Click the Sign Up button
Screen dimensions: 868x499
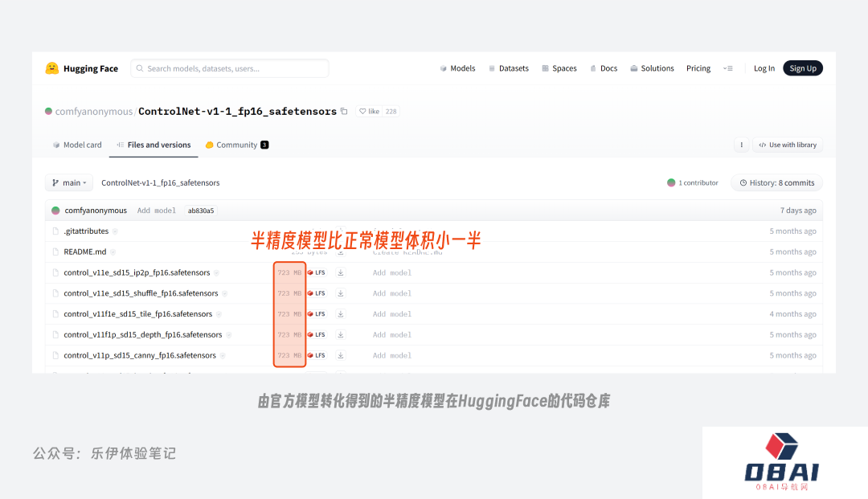[803, 68]
